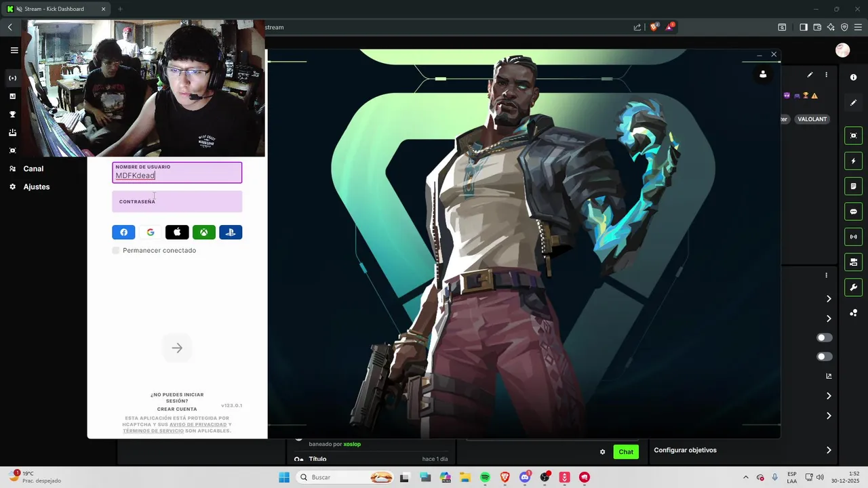Screen dimensions: 868x488
Task: Sign in with Apple icon
Action: point(177,232)
